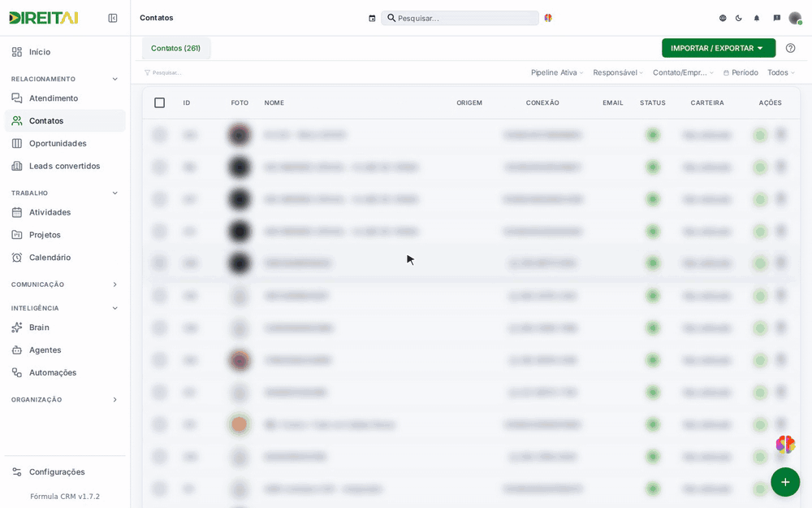The image size is (812, 508).
Task: Open the language globe icon
Action: [x=723, y=18]
